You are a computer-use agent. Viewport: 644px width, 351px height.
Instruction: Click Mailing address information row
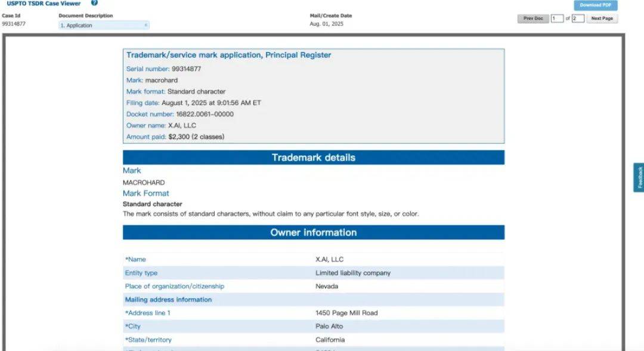pos(314,300)
